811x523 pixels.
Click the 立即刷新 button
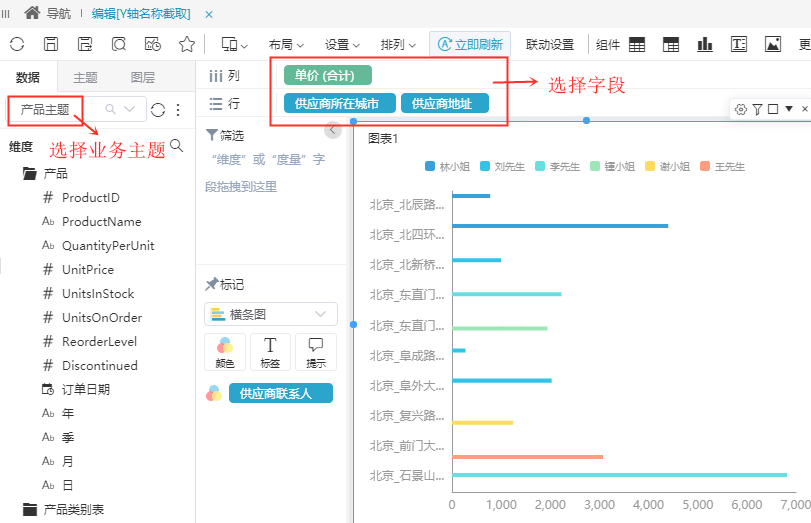(x=470, y=44)
